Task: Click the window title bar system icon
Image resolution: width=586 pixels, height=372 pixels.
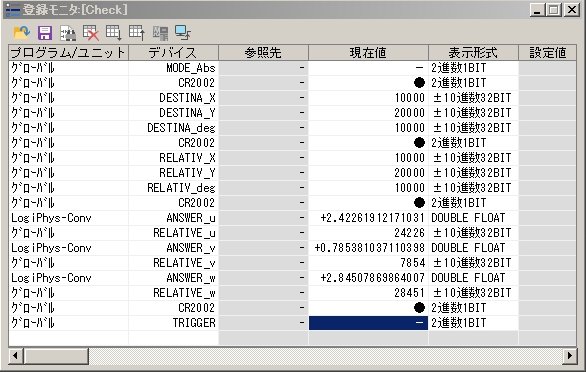Action: pyautogui.click(x=12, y=10)
